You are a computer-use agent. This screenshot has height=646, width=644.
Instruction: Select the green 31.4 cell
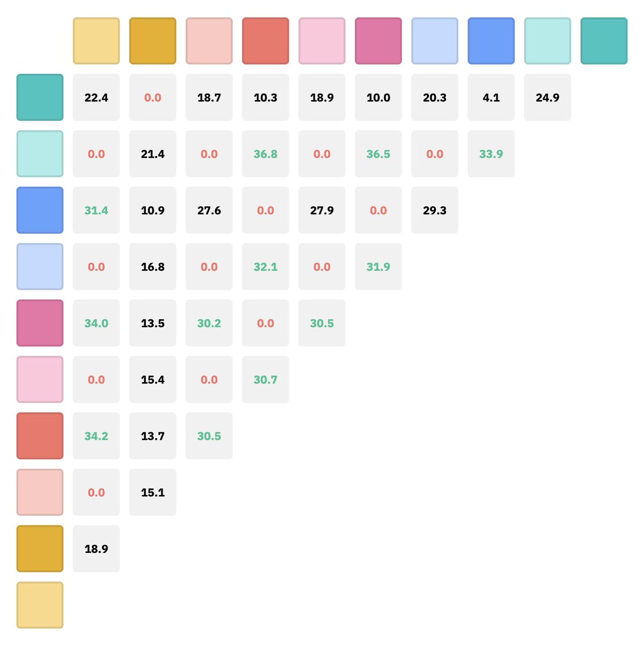(x=96, y=210)
